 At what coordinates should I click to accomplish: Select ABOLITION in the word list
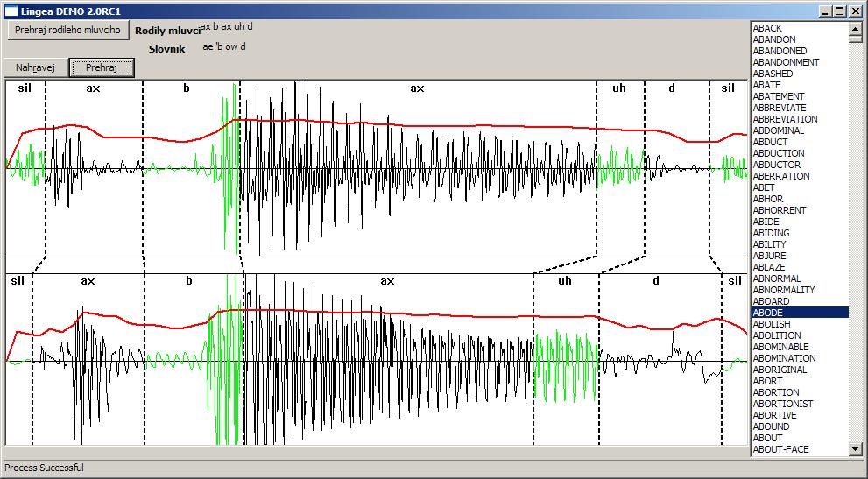pyautogui.click(x=800, y=335)
